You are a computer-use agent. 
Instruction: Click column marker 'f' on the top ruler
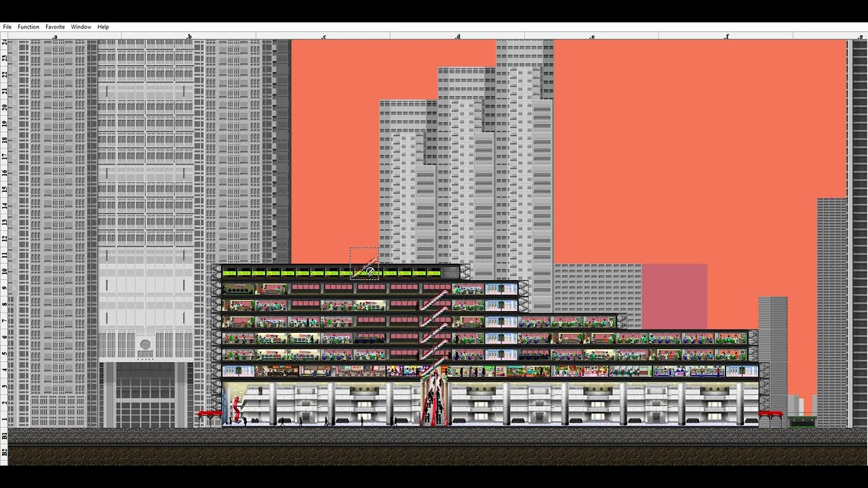(727, 37)
